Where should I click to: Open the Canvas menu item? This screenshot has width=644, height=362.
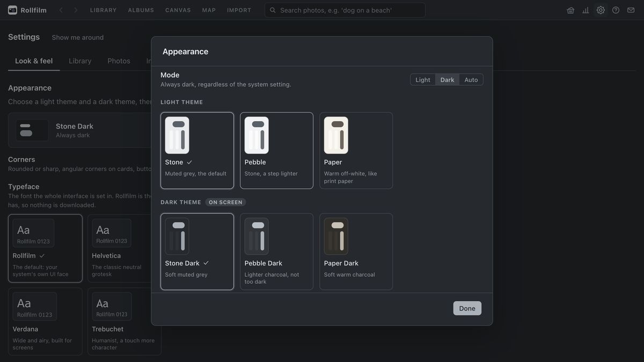click(x=178, y=10)
